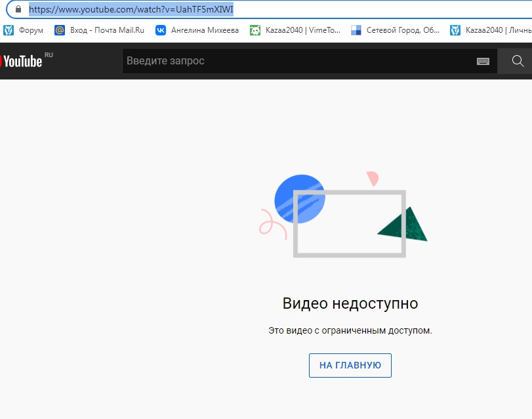This screenshot has width=532, height=419.
Task: Select the YouTube URL in the address bar
Action: pyautogui.click(x=131, y=10)
